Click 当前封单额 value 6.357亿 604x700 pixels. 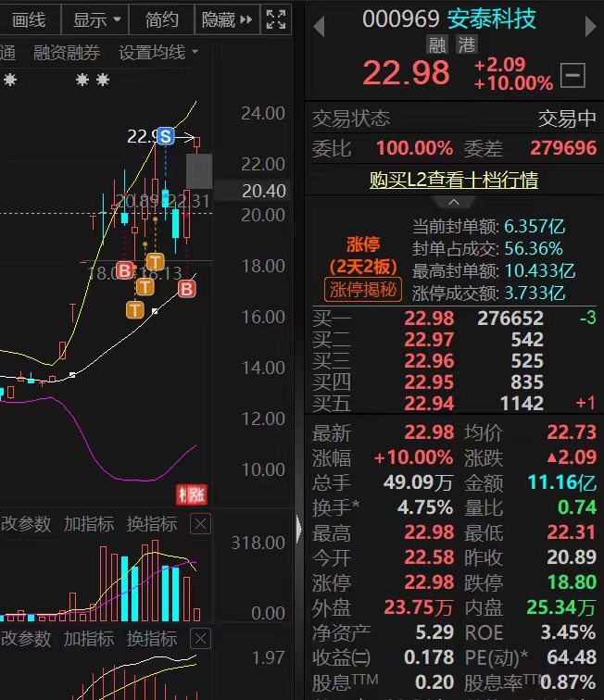click(x=535, y=227)
